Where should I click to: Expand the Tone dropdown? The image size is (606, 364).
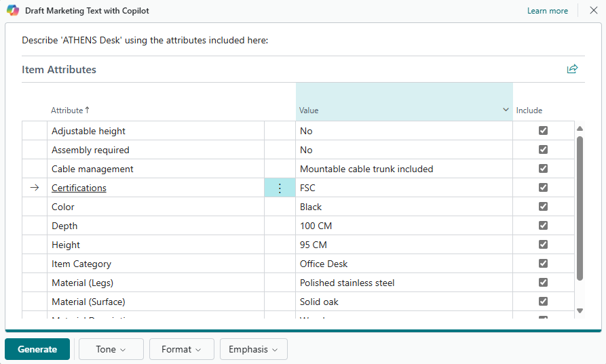(x=111, y=349)
